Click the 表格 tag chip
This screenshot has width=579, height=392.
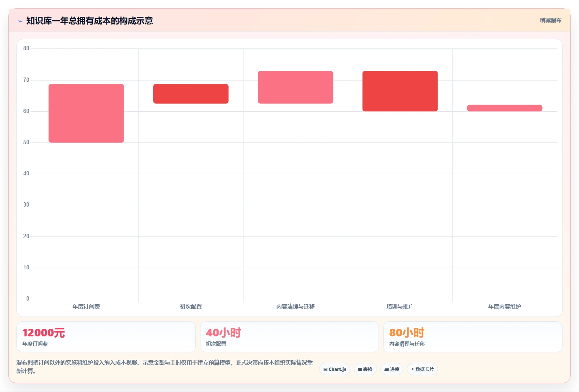[365, 369]
